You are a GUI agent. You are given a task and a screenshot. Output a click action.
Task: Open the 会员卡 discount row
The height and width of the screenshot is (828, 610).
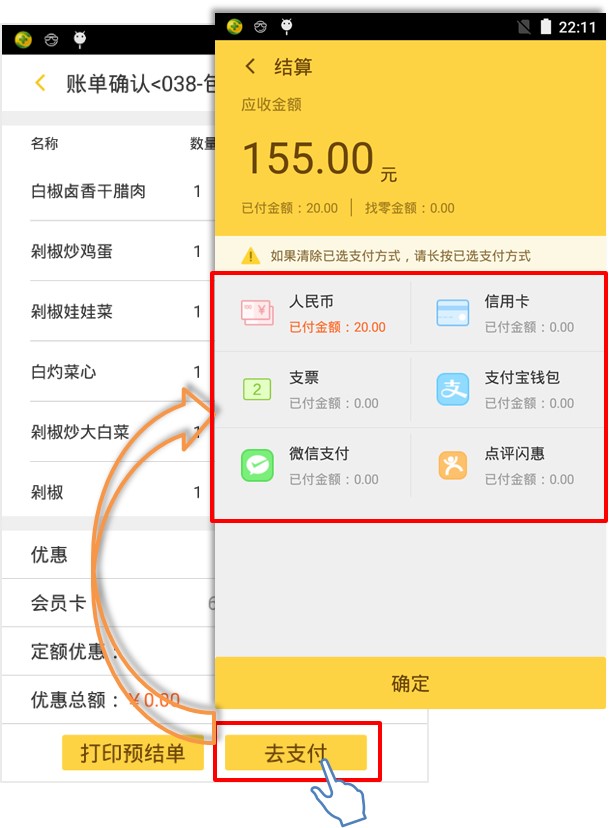click(x=108, y=603)
